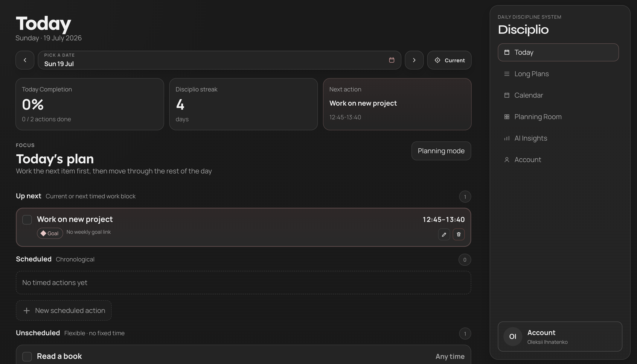This screenshot has height=364, width=637.
Task: Click the 'Work on new project' title in Up next
Action: coord(75,219)
